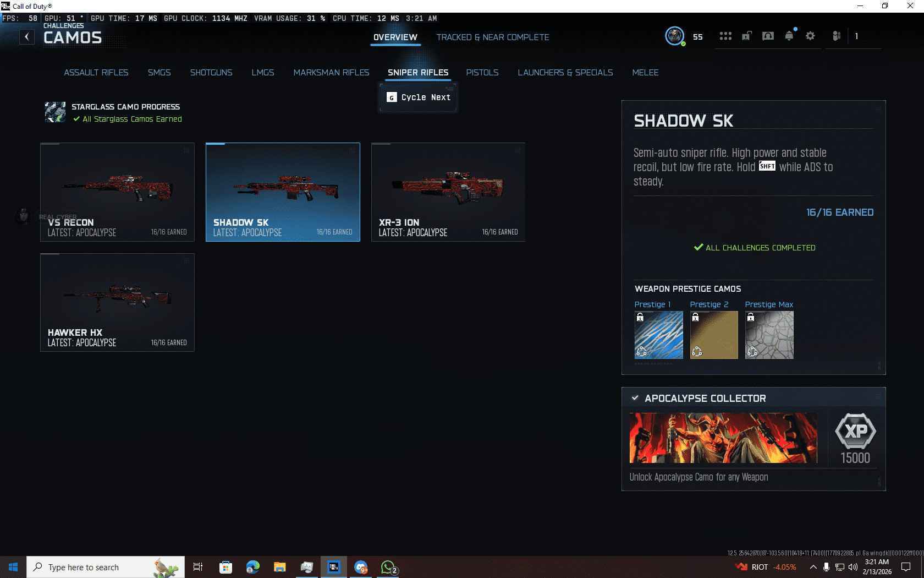Select Shotguns category
Screen dimensions: 924x578
click(211, 72)
